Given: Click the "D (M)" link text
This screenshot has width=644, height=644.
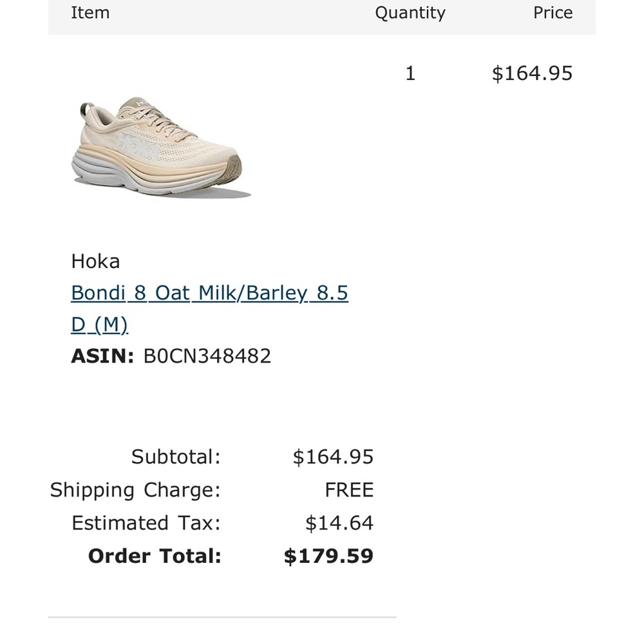Looking at the screenshot, I should point(99,325).
